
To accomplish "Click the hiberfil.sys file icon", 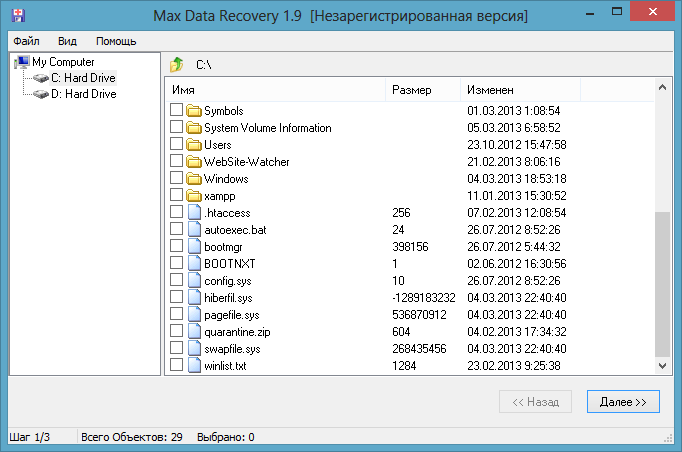I will point(194,297).
